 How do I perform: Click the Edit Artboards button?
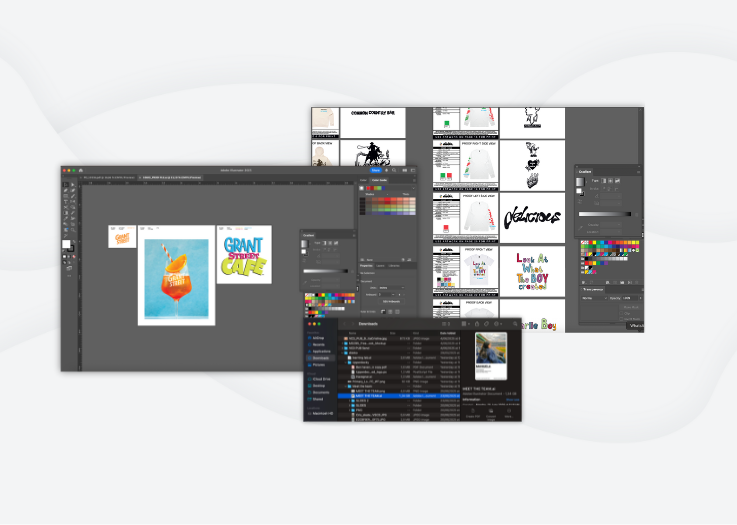[x=391, y=302]
